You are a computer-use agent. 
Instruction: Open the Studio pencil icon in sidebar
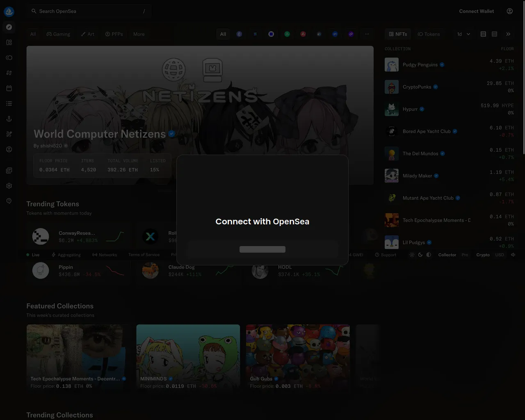(9, 134)
